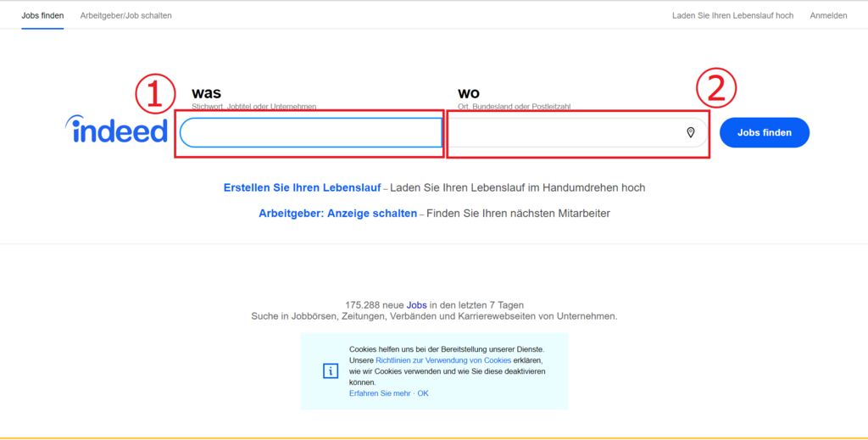Click the text 'Finden Sie Ihren nächsten Mitarbeiter'
Screen dimensions: 868x440
pyautogui.click(x=518, y=213)
